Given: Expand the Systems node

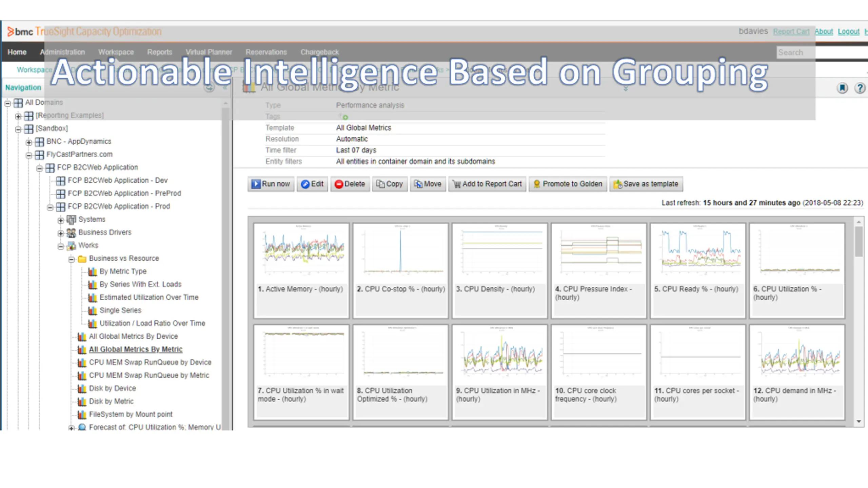Looking at the screenshot, I should tap(61, 221).
